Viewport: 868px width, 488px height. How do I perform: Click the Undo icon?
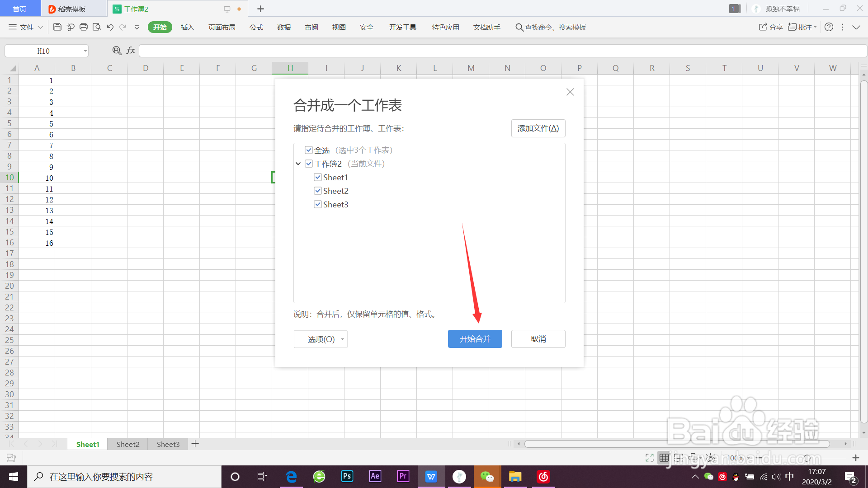(110, 27)
